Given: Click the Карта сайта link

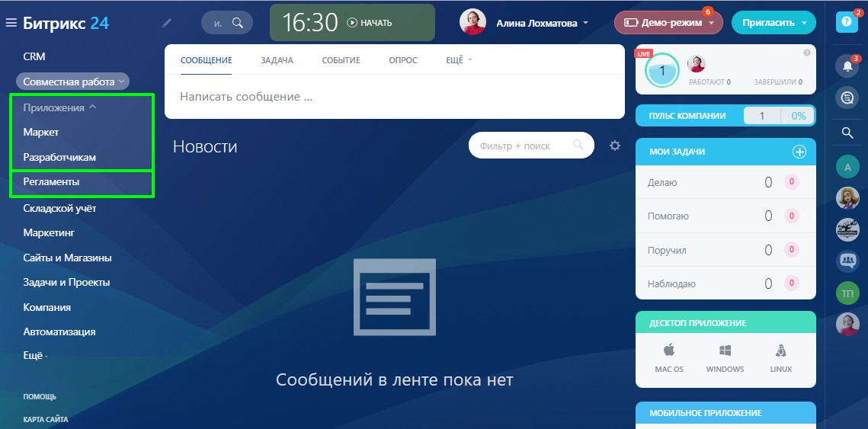Looking at the screenshot, I should pyautogui.click(x=46, y=420).
